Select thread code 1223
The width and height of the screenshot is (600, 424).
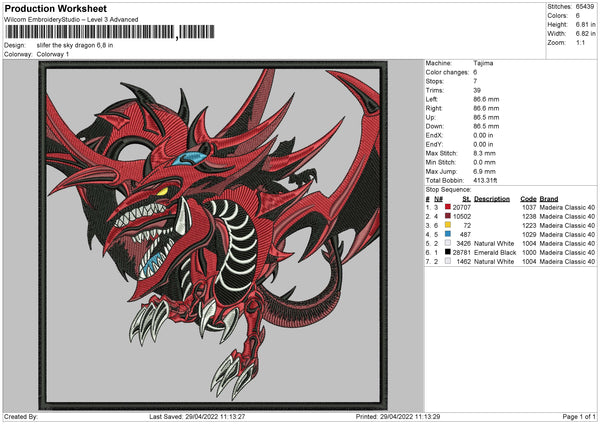tap(529, 225)
